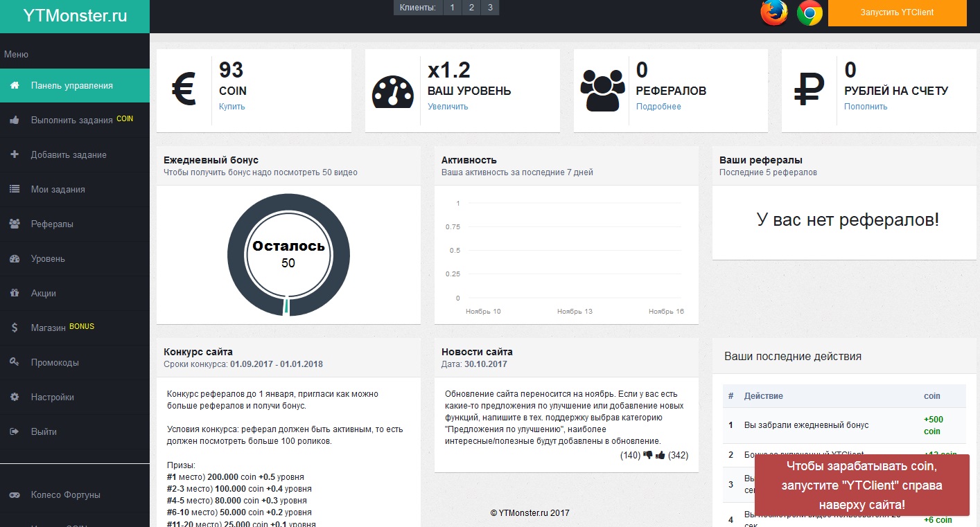Image resolution: width=980 pixels, height=527 pixels.
Task: Click the activity chart area
Action: point(566,255)
